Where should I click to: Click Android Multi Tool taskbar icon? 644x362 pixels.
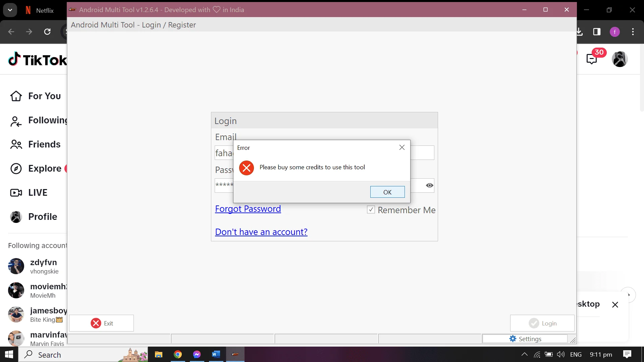point(235,354)
